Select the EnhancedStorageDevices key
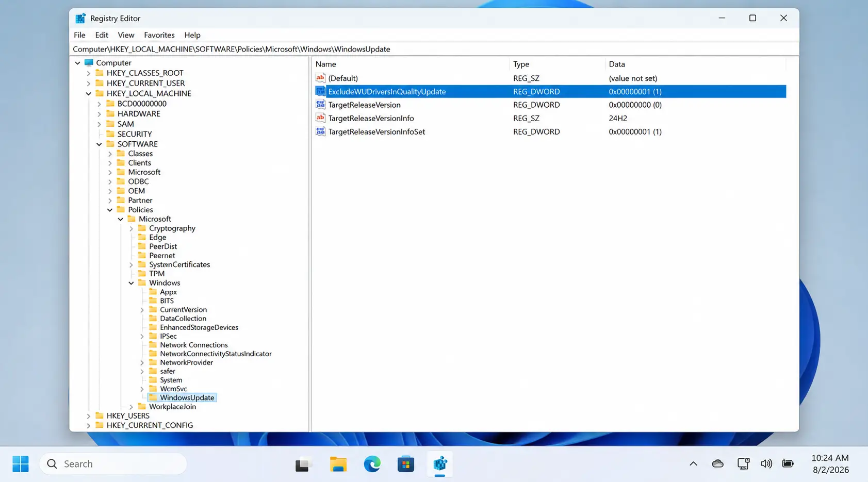Screen dimensions: 868x482 pyautogui.click(x=199, y=327)
